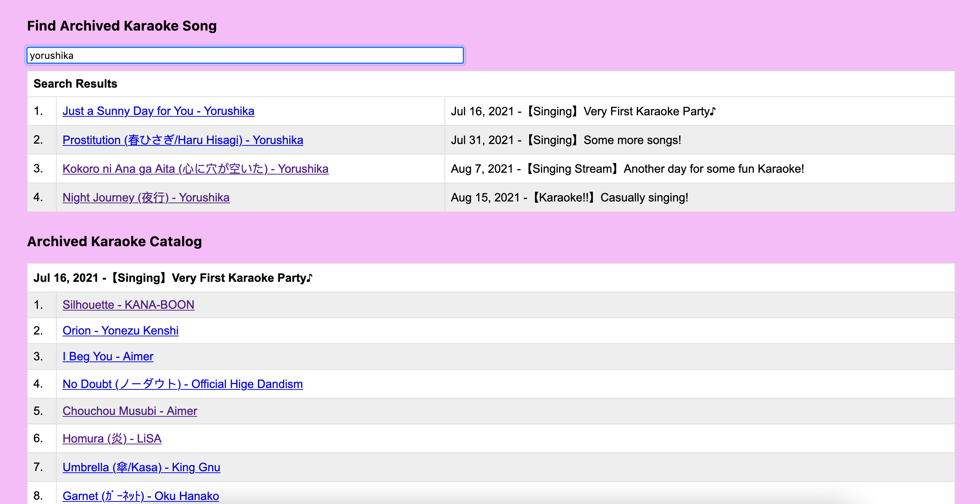980x504 pixels.
Task: Click Aug 7 Another day Karaoke result cell
Action: (x=627, y=168)
